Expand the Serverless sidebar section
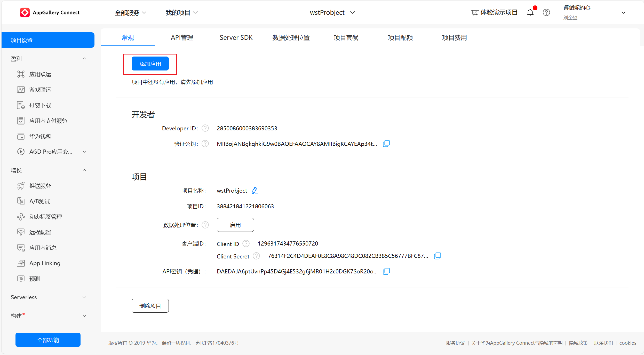This screenshot has width=644, height=355. point(84,297)
